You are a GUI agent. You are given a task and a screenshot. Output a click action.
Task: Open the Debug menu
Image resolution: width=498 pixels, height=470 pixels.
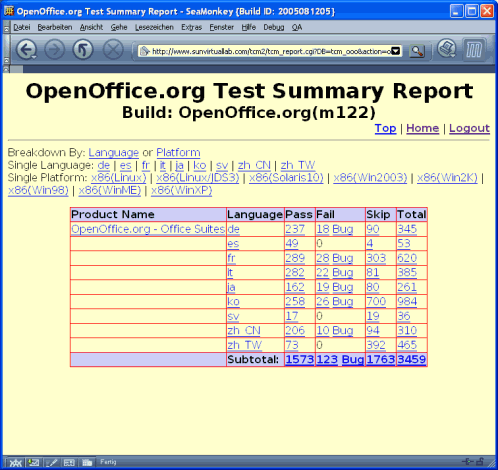pos(274,27)
